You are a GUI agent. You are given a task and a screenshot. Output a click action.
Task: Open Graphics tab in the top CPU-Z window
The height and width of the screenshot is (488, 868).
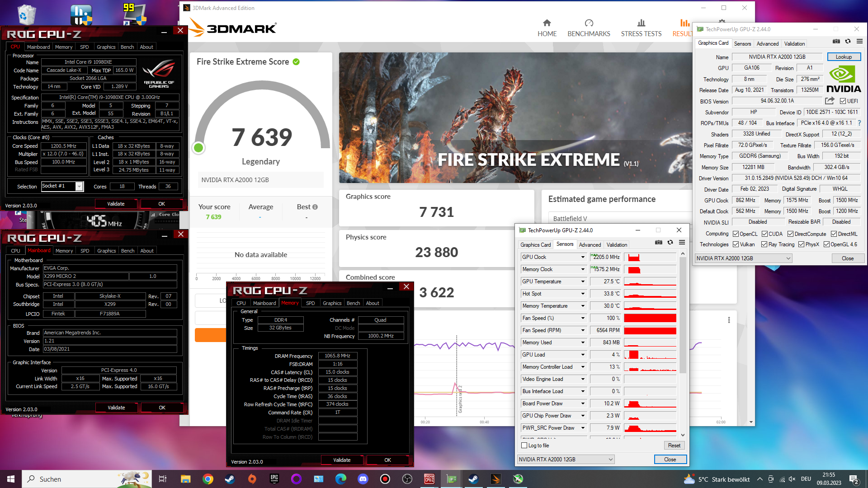[x=106, y=47]
